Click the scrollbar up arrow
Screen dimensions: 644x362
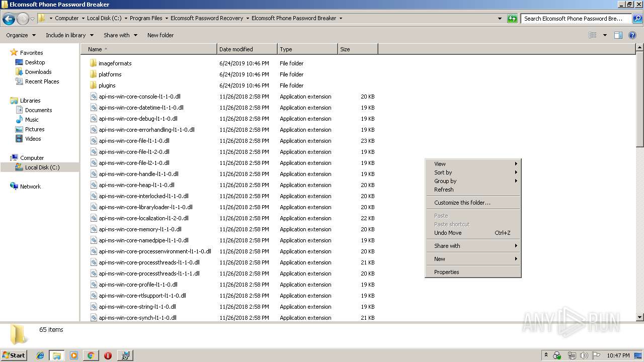(x=639, y=48)
